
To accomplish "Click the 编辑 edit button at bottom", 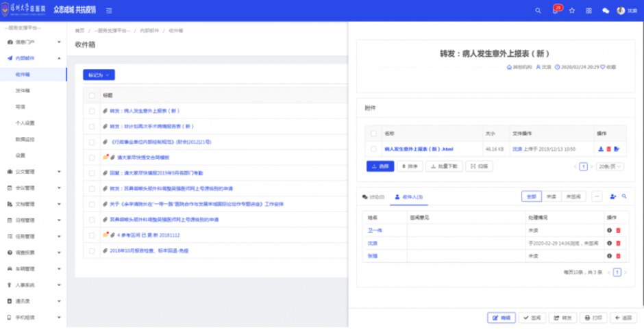I will click(501, 318).
